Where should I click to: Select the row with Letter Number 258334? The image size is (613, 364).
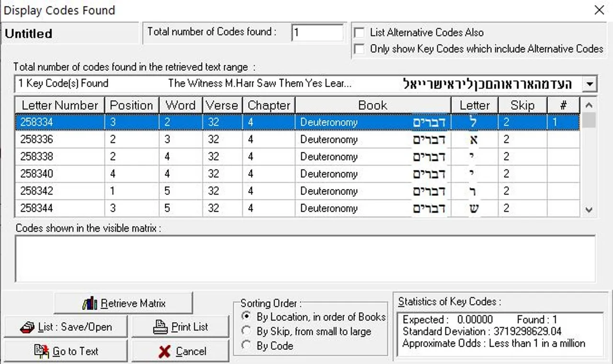click(297, 122)
